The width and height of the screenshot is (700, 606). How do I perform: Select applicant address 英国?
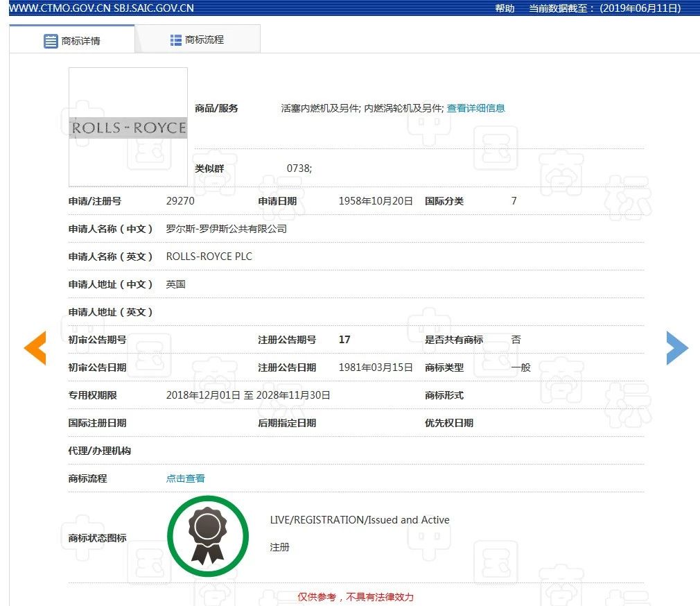tap(175, 284)
